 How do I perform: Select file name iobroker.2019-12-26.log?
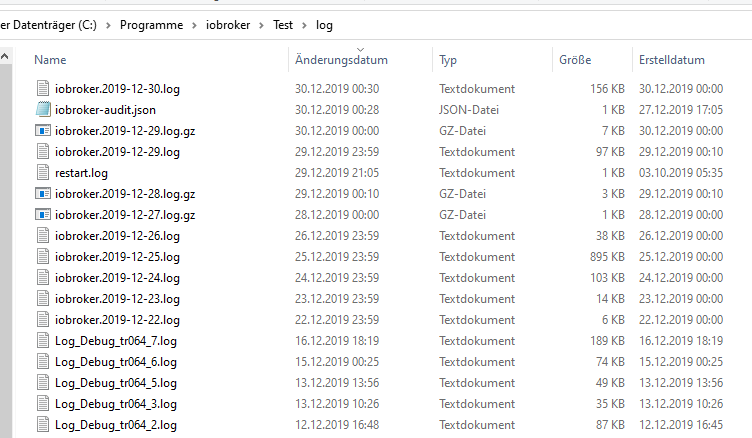pos(118,236)
